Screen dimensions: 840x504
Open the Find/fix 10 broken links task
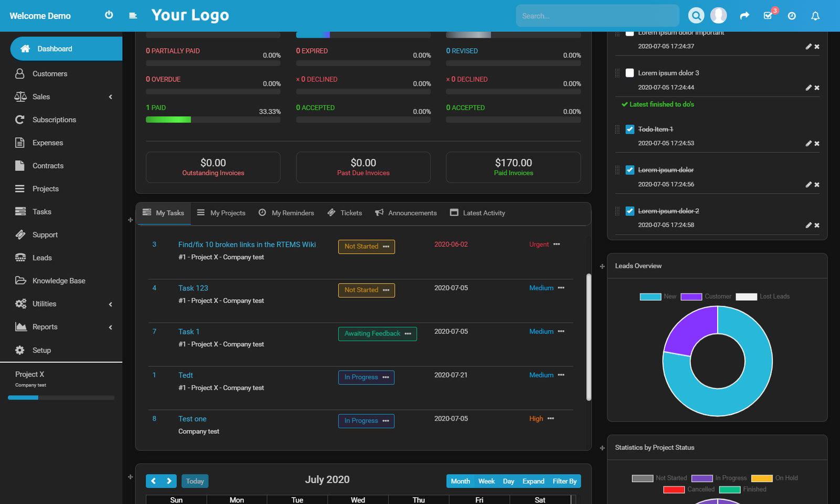247,244
